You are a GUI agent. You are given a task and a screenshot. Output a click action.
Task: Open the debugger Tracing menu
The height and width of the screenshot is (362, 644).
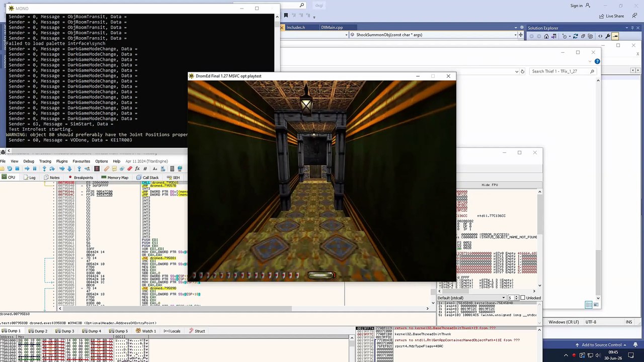(x=45, y=161)
